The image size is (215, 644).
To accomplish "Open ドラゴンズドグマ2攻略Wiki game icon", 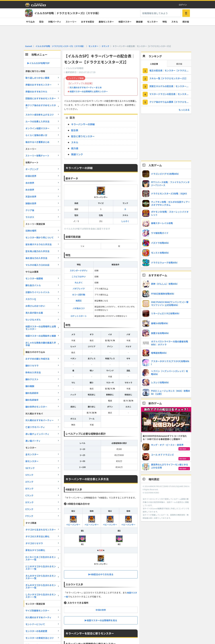I will pyautogui.click(x=146, y=174).
